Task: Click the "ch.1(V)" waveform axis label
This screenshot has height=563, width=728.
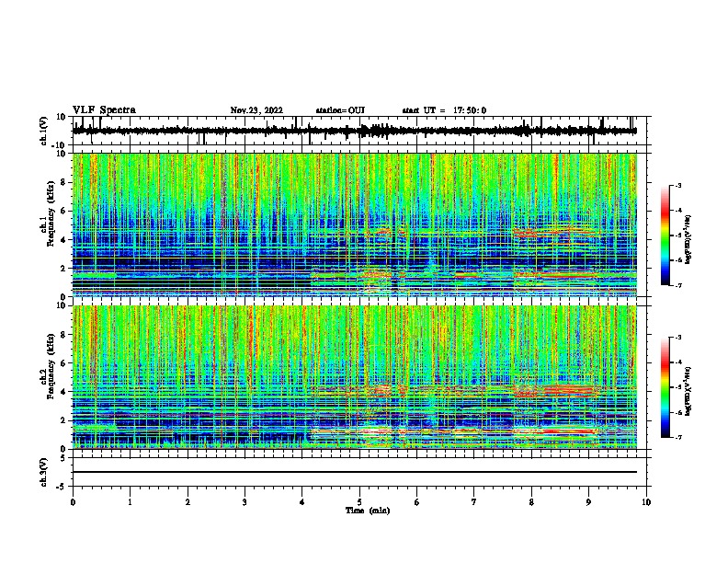Action: (x=44, y=131)
